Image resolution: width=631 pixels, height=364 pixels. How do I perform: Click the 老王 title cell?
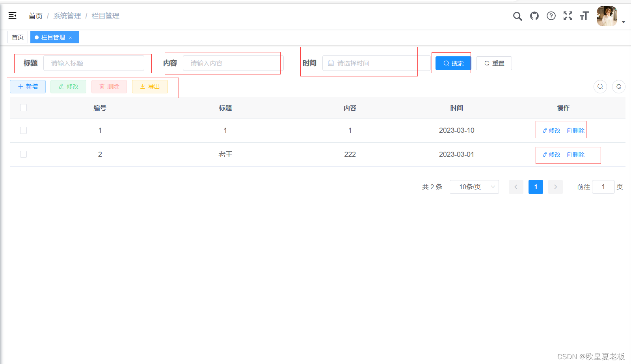(225, 154)
